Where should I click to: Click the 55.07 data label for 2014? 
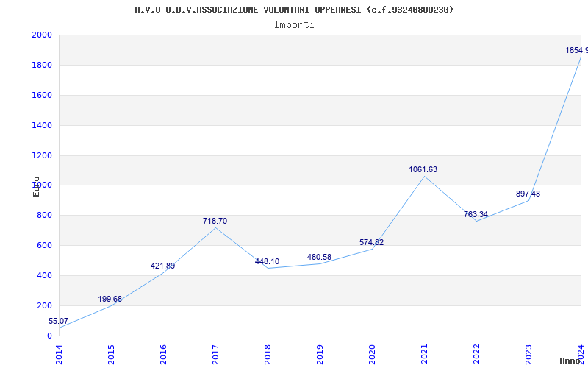click(58, 321)
